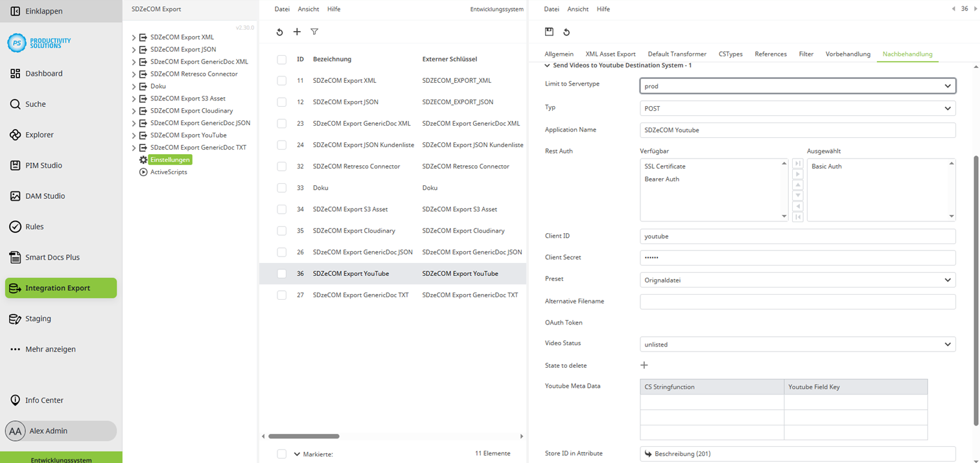
Task: Open the DAM Studio section
Action: click(16, 196)
